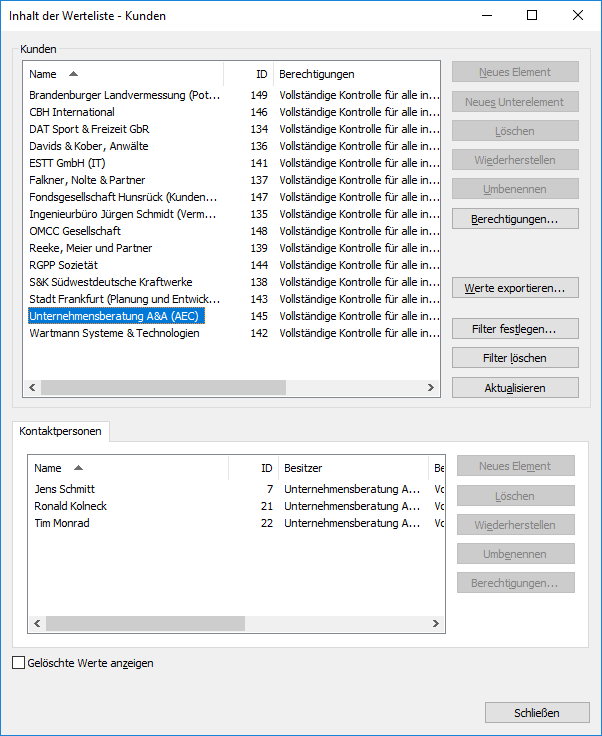This screenshot has height=736, width=602.
Task: Close dialog with Schließen button
Action: (x=537, y=713)
